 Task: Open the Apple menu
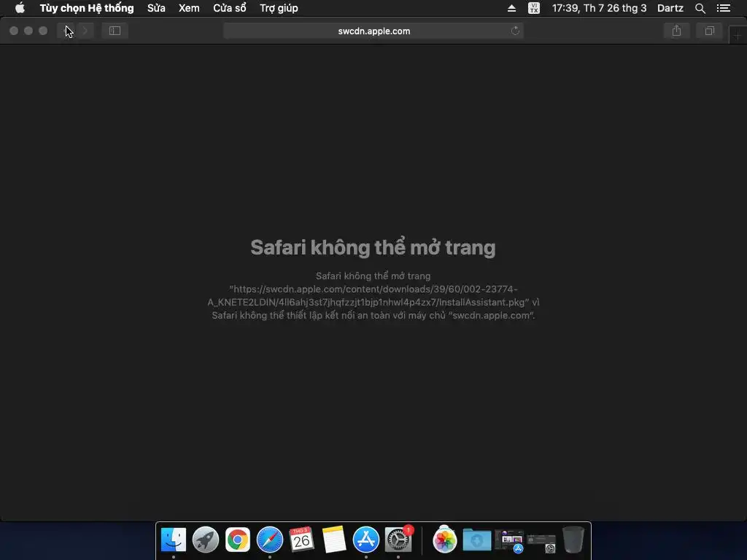(x=20, y=8)
